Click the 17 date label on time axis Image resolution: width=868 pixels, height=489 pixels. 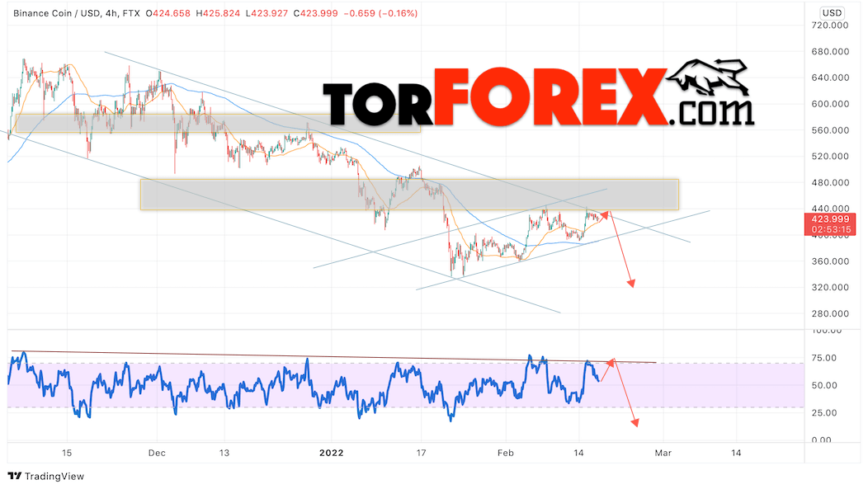coord(422,453)
